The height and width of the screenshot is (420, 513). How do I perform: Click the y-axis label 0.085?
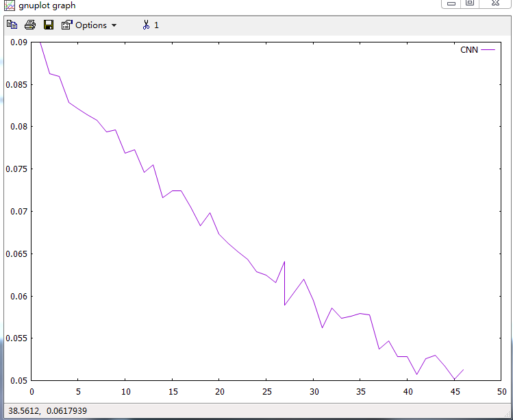click(x=16, y=85)
